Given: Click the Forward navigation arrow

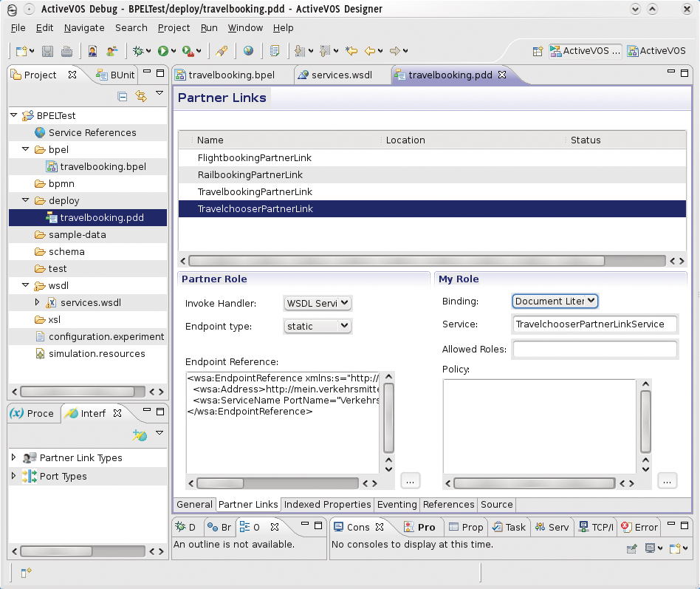Looking at the screenshot, I should coord(394,51).
